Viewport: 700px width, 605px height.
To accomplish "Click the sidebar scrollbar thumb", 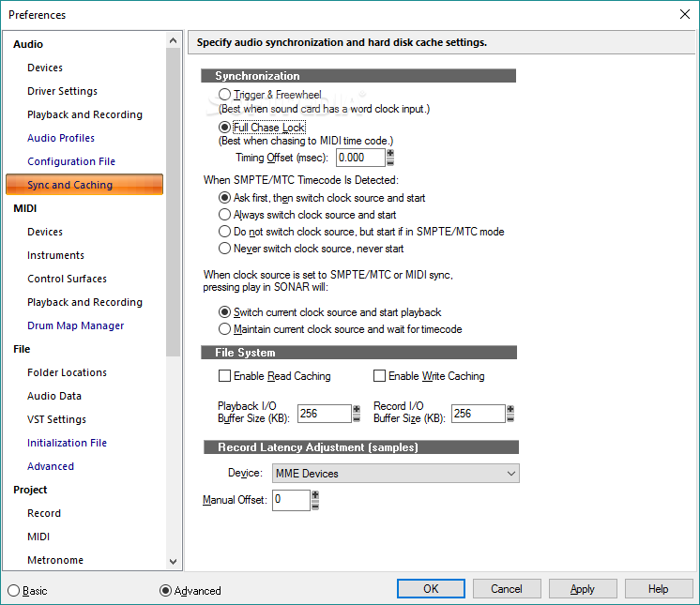I will [174, 202].
